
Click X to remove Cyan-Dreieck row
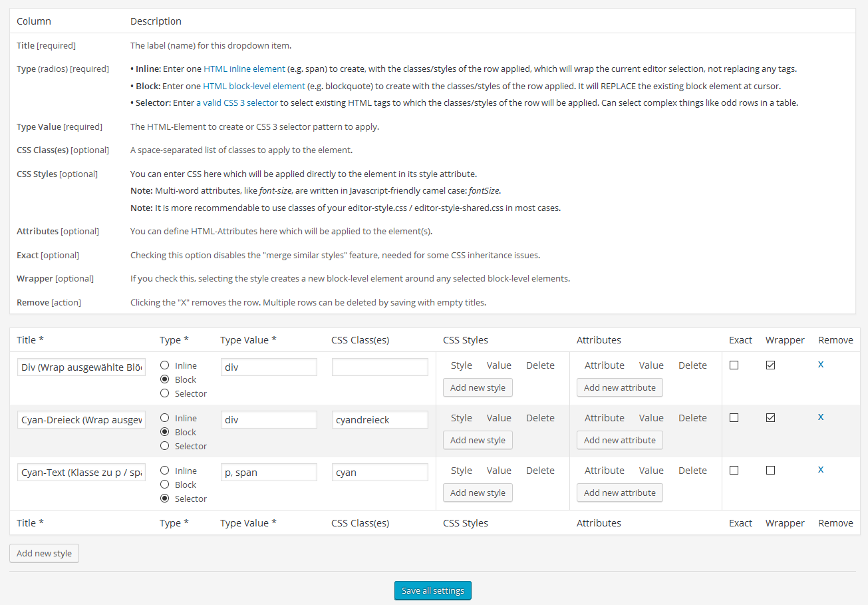[x=821, y=417]
